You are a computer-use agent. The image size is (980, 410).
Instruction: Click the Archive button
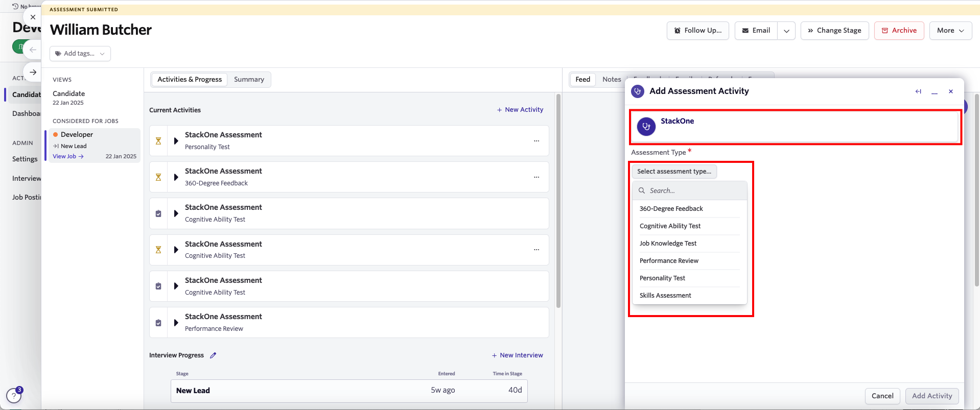(x=899, y=31)
